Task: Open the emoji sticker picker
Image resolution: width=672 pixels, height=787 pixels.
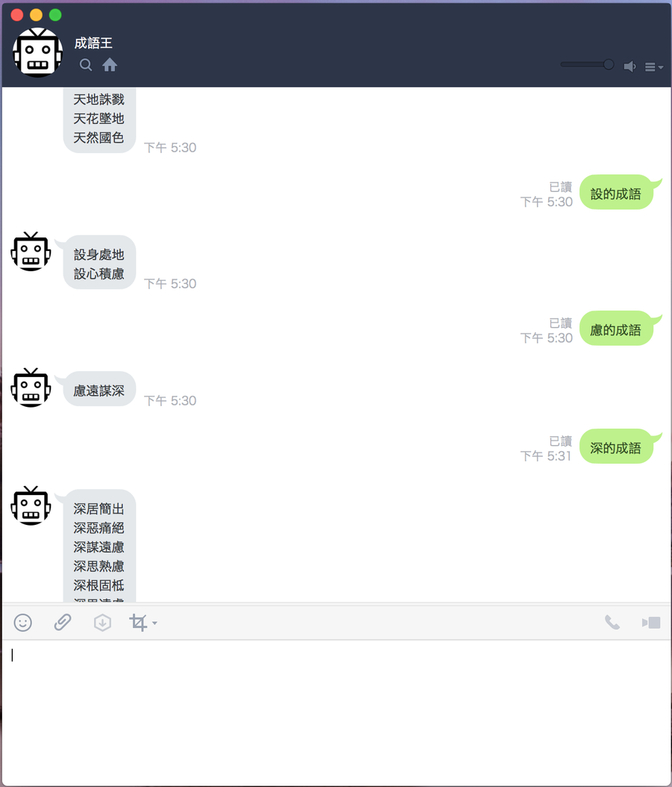Action: click(22, 623)
